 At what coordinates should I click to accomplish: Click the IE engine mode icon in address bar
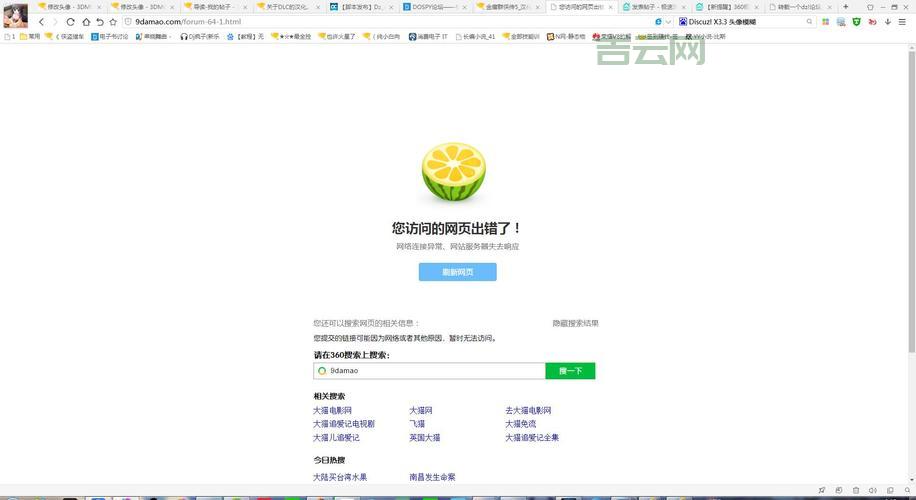coord(658,22)
